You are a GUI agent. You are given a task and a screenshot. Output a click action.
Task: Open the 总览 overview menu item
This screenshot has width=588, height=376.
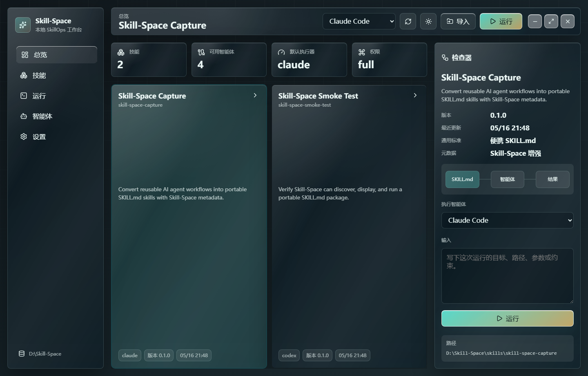coord(57,55)
